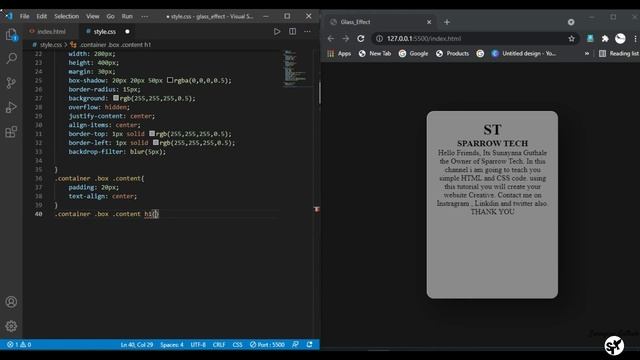Screen dimensions: 640x360
Task: Click the site info icon in address bar
Action: point(380,38)
